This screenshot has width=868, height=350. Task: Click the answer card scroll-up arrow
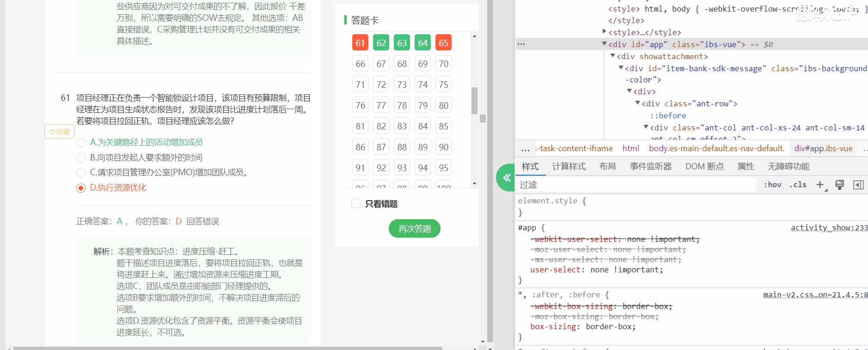point(474,36)
